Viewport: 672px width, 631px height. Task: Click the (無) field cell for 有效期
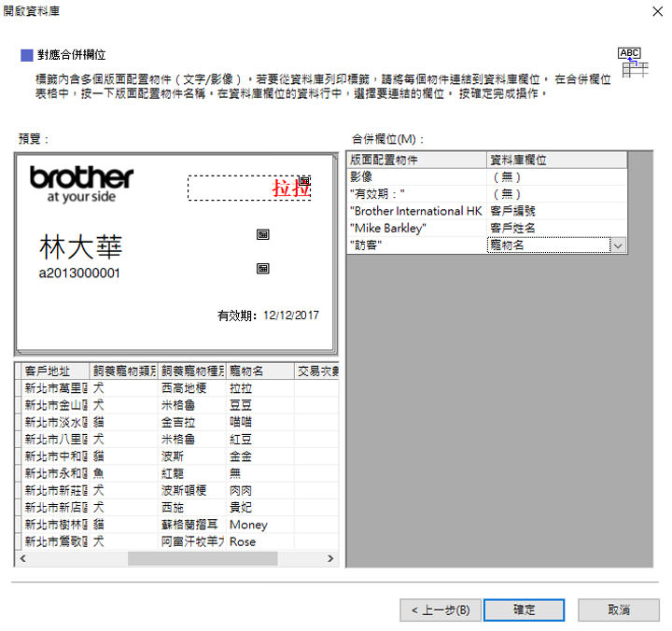pos(556,194)
